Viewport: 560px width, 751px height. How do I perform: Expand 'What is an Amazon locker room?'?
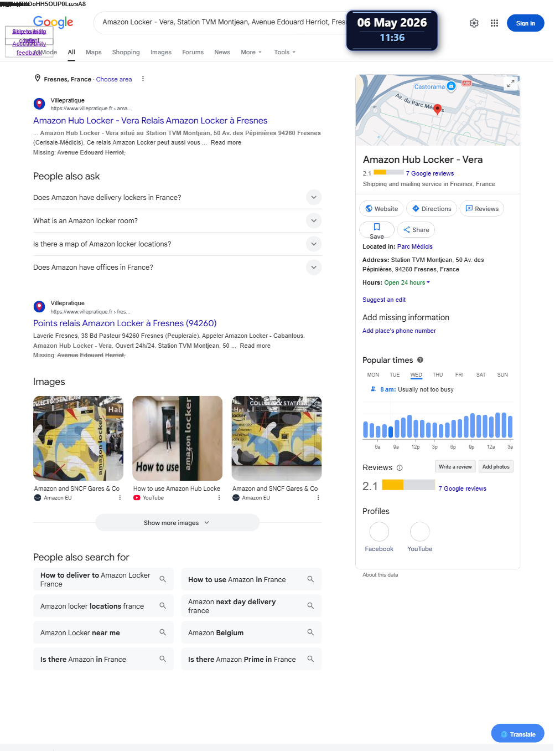coord(177,221)
